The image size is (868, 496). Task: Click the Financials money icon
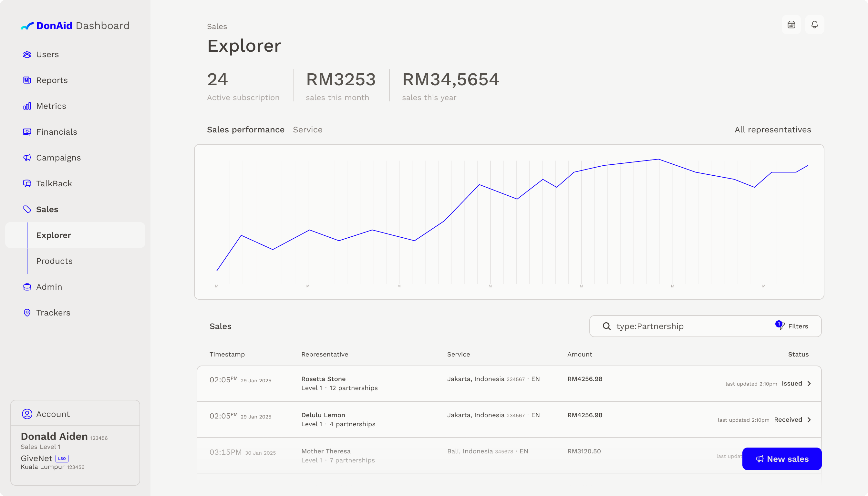27,132
